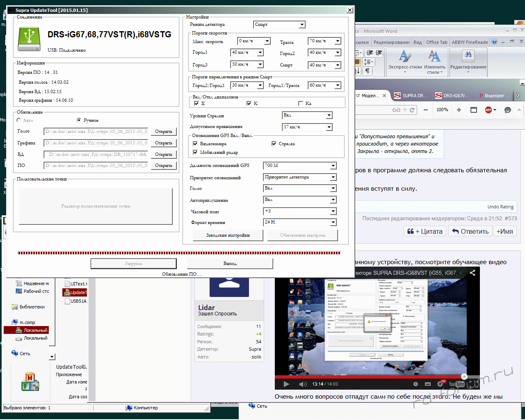Zoom in with browser plus button

tap(459, 110)
